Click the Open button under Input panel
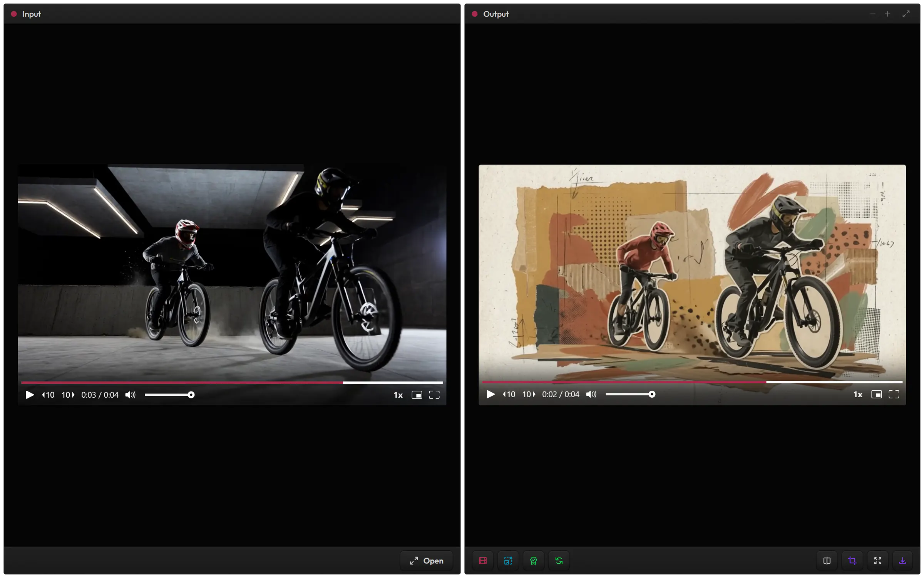The width and height of the screenshot is (924, 578). (x=427, y=561)
